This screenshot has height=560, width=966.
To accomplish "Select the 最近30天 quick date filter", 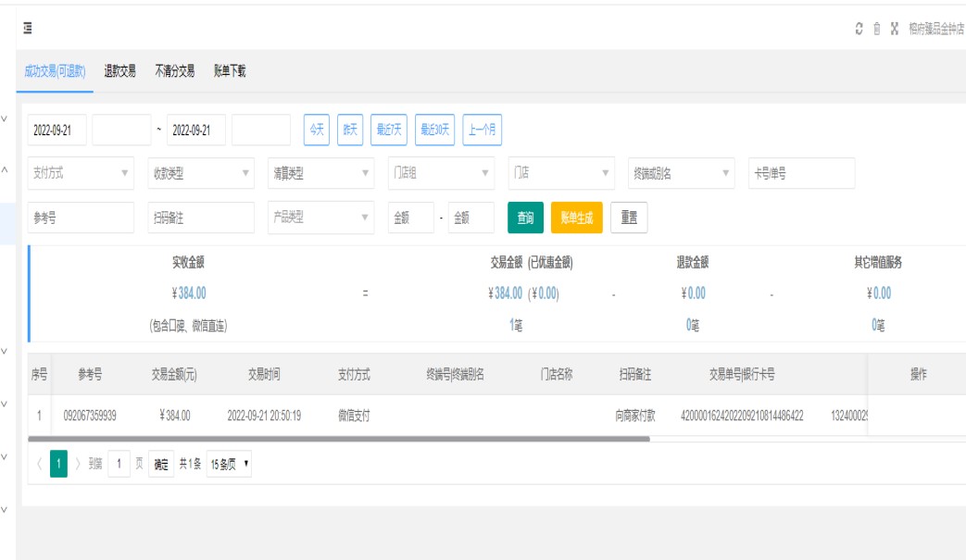I will click(x=434, y=131).
